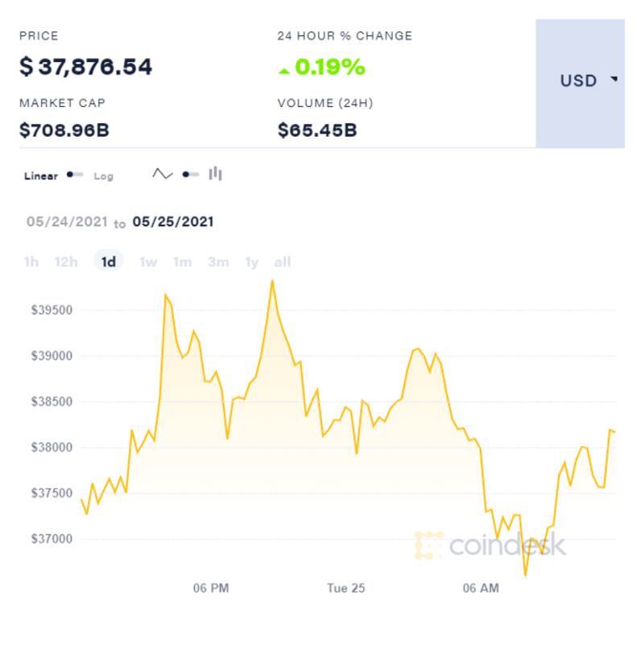
Task: Toggle the line/candlestick chart type switch
Action: tap(190, 174)
